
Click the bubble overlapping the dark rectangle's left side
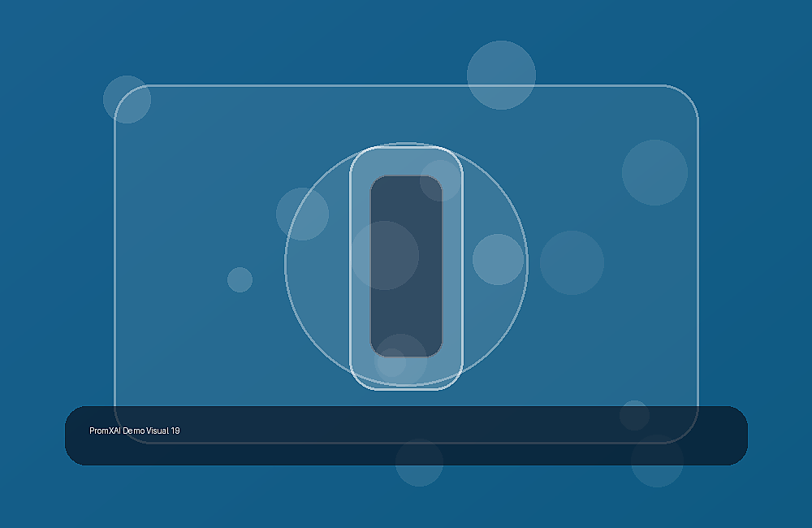pos(385,255)
